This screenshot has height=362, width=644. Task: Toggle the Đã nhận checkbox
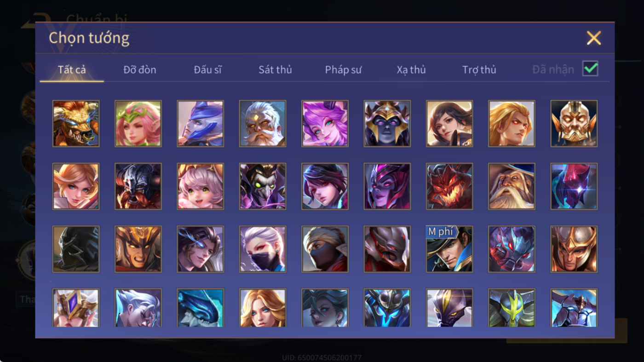[590, 69]
